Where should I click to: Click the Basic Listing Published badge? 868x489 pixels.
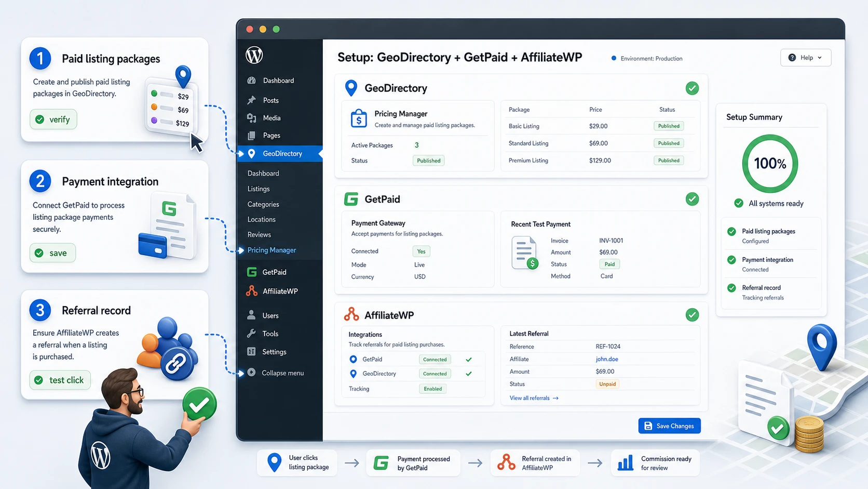pos(669,126)
